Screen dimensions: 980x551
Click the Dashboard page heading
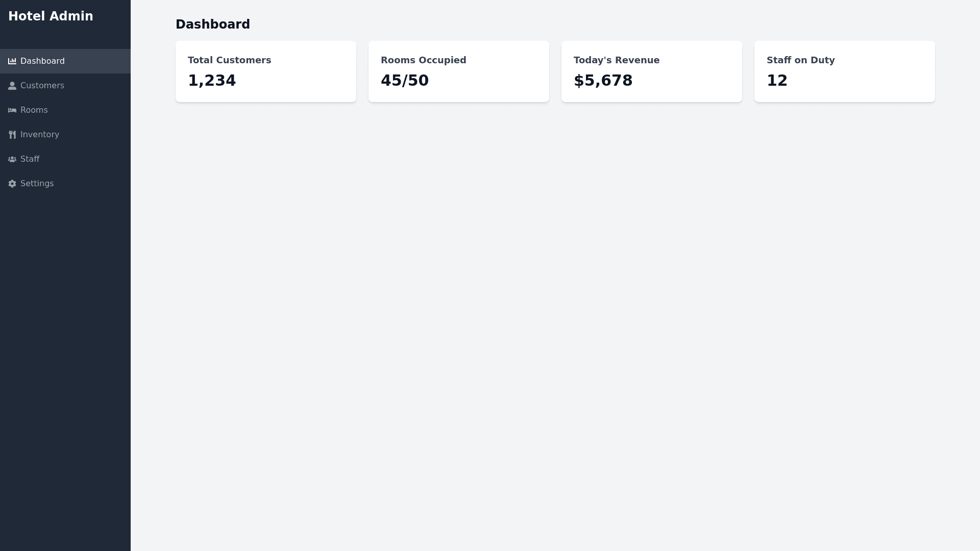[213, 24]
